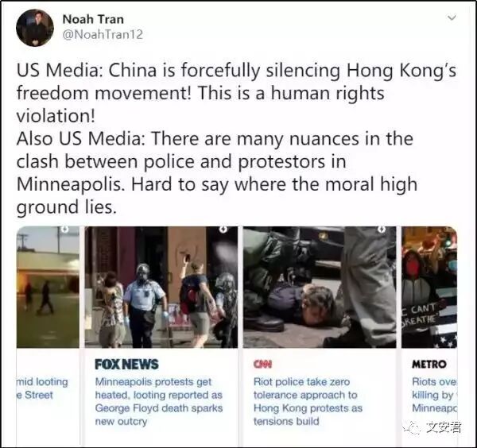Read 'Riot police take zero tolerance' headline
The height and width of the screenshot is (448, 477).
coord(308,401)
